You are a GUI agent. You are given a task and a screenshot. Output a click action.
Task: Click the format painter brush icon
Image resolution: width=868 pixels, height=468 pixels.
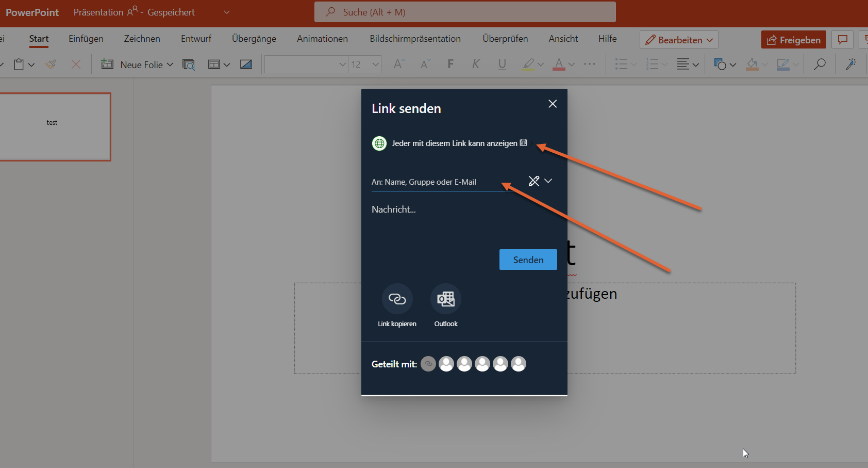(51, 64)
